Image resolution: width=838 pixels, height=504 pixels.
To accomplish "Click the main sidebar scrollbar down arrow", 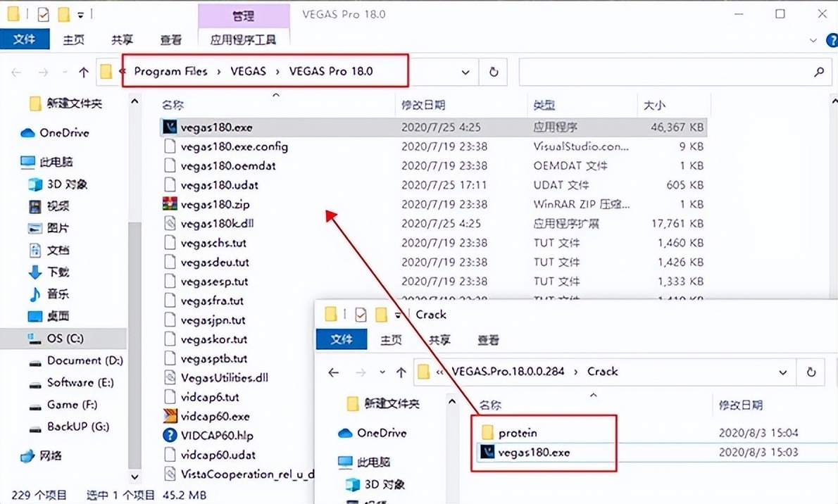I will click(x=135, y=477).
